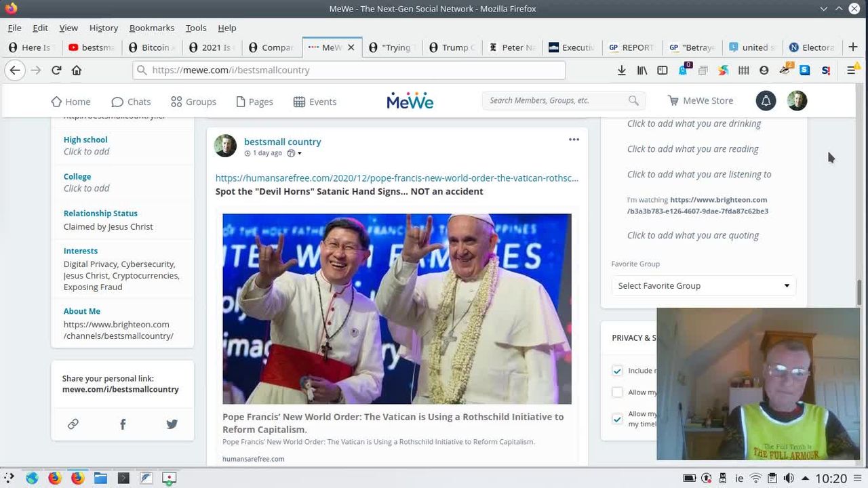
Task: Enable the unchecked middle privacy checkbox
Action: [617, 392]
